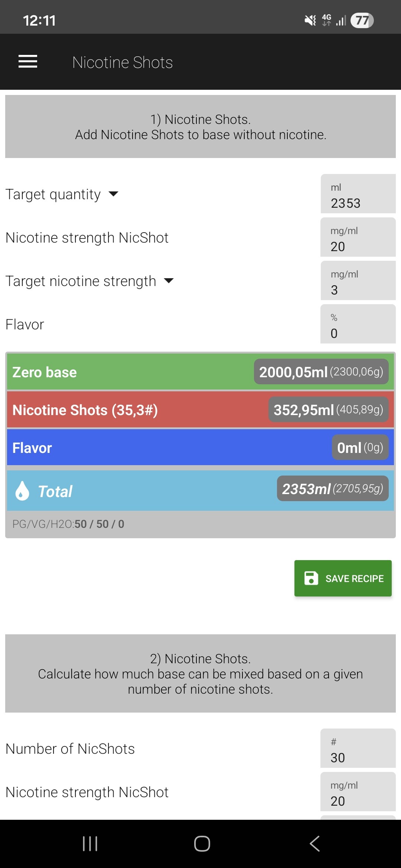Tap the blue Flavor result row

click(x=167, y=448)
